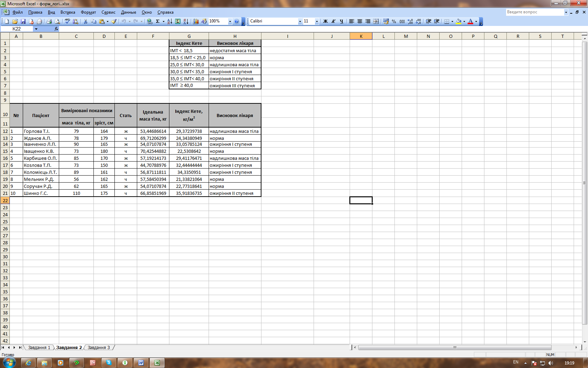
Task: Open the font color dropdown arrow
Action: click(476, 21)
